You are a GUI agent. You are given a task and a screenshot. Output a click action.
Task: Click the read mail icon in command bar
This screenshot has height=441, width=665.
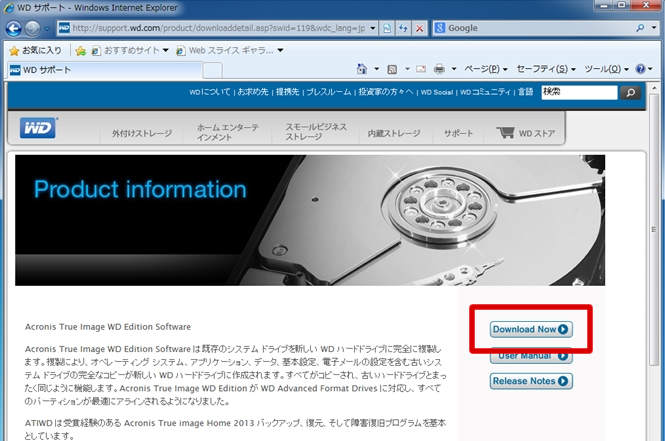click(421, 69)
